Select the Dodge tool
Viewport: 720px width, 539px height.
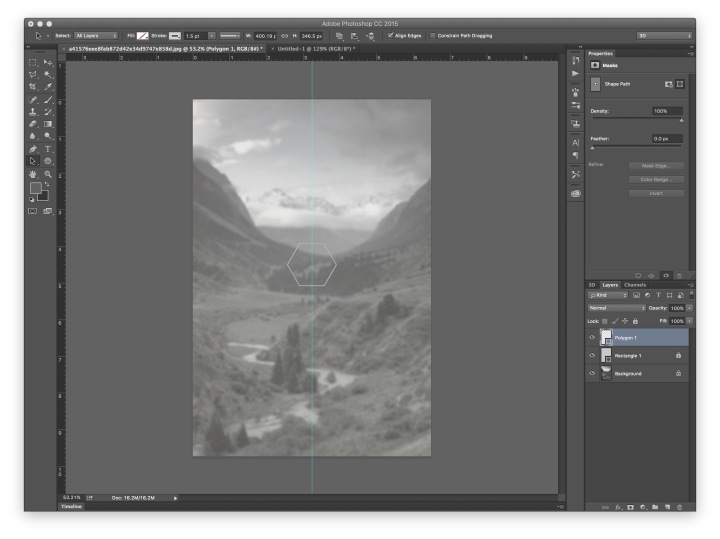(x=48, y=136)
